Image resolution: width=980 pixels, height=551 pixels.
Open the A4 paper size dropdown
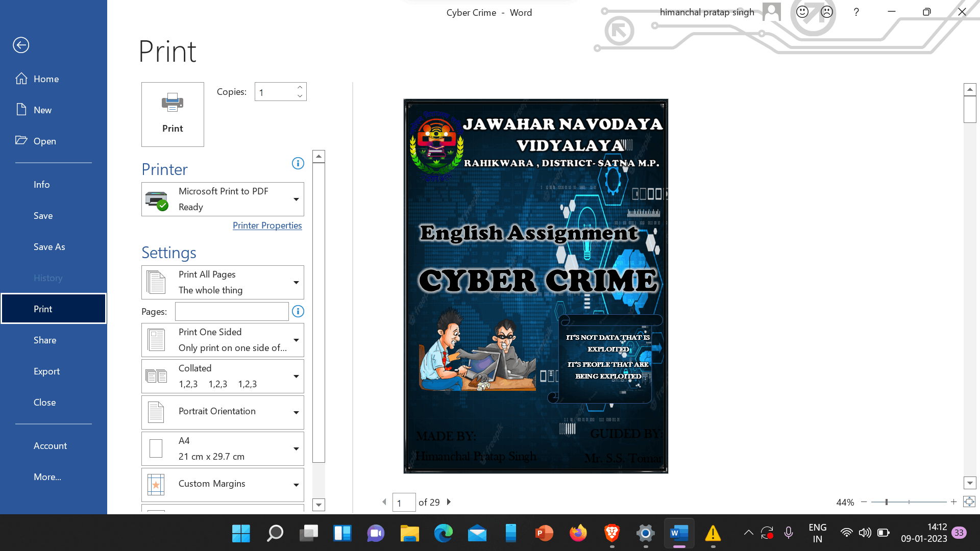point(296,448)
